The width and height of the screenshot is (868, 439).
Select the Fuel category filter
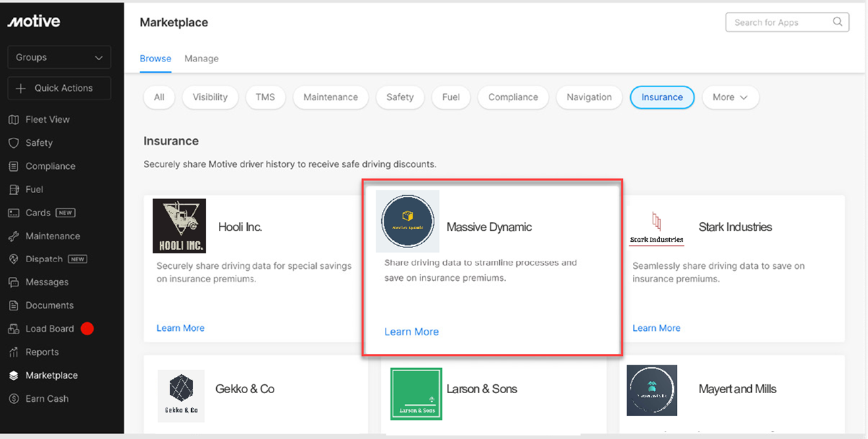click(x=451, y=97)
